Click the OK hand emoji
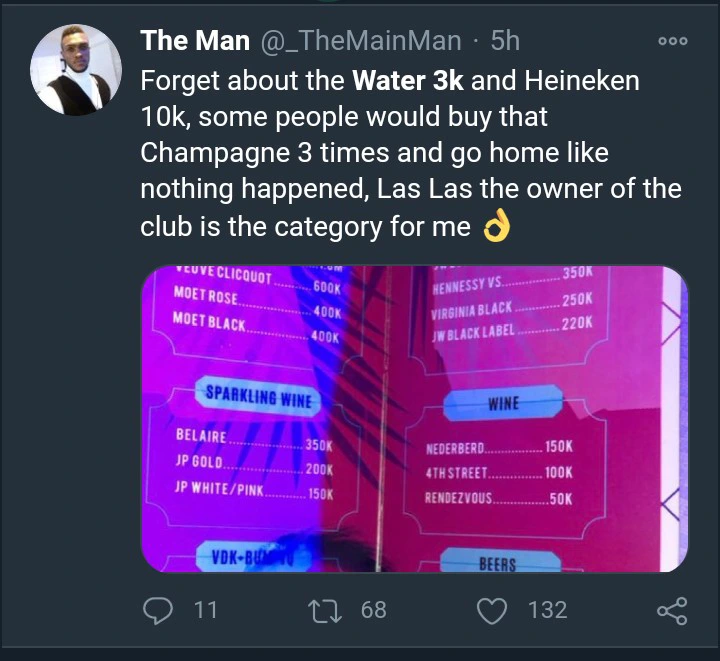Viewport: 720px width, 661px height. click(496, 226)
